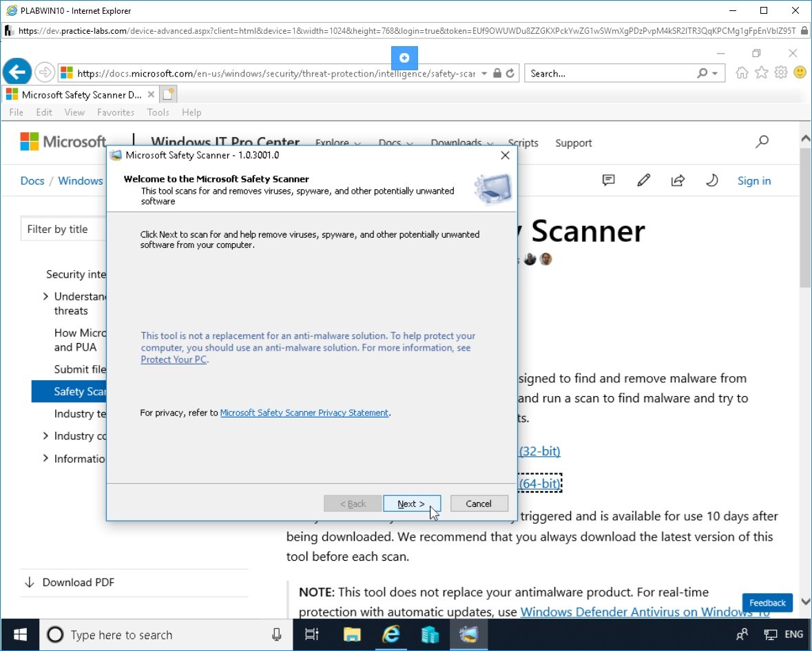Open Task View from the taskbar
This screenshot has height=651, width=812.
[312, 634]
